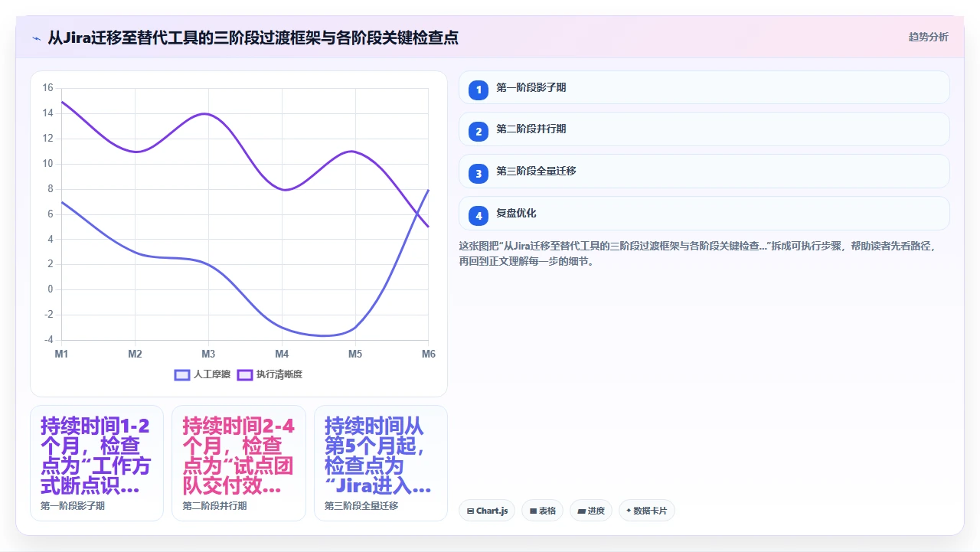This screenshot has width=980, height=552.
Task: Open the 第一阶段影子期 step row
Action: tap(704, 87)
